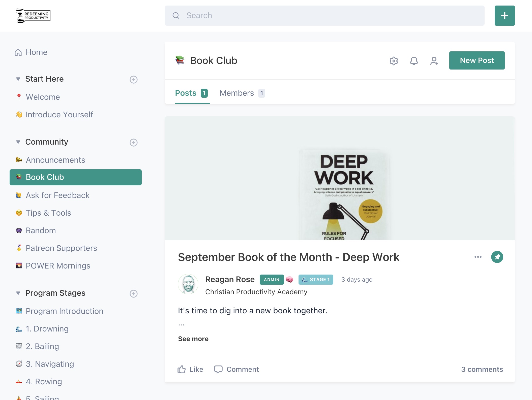Click in the Search field
This screenshot has height=400, width=532.
tap(325, 16)
